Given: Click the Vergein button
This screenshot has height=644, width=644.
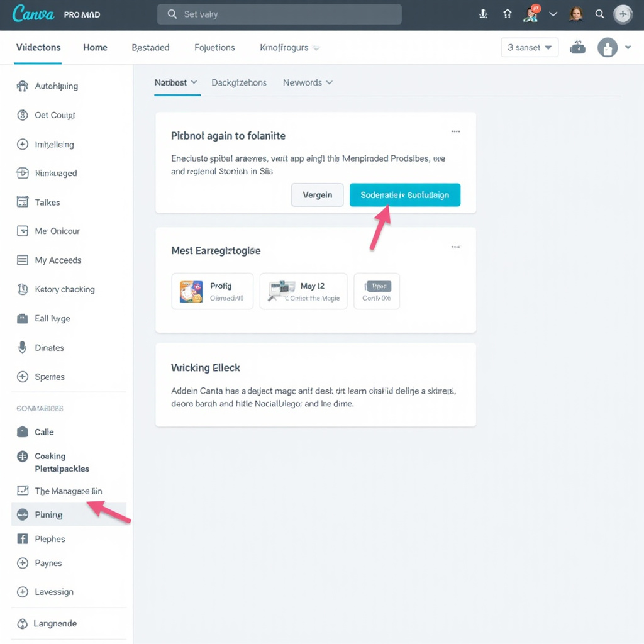Looking at the screenshot, I should click(x=317, y=195).
